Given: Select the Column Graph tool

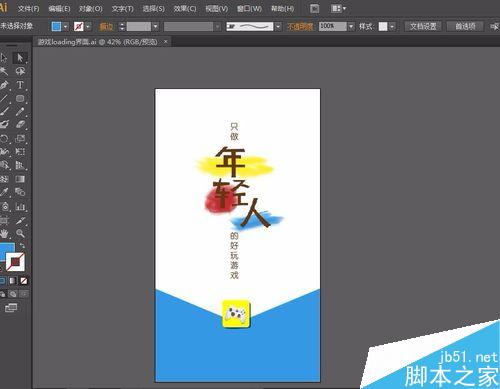Looking at the screenshot, I should [x=20, y=206].
